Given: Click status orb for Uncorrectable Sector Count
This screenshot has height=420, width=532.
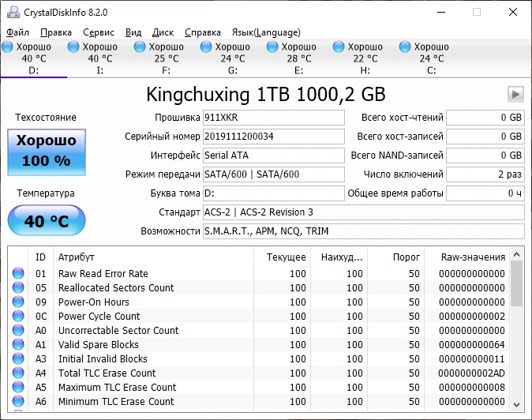Looking at the screenshot, I should (x=18, y=330).
